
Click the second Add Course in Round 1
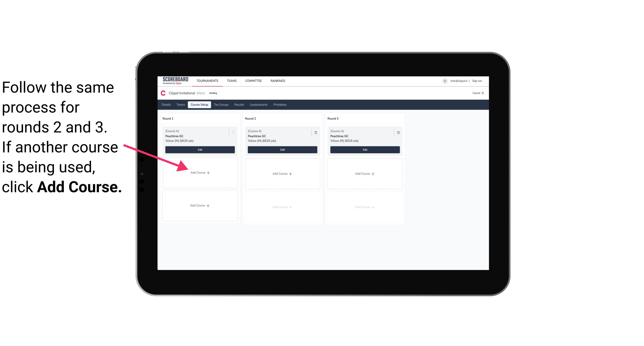pyautogui.click(x=200, y=205)
